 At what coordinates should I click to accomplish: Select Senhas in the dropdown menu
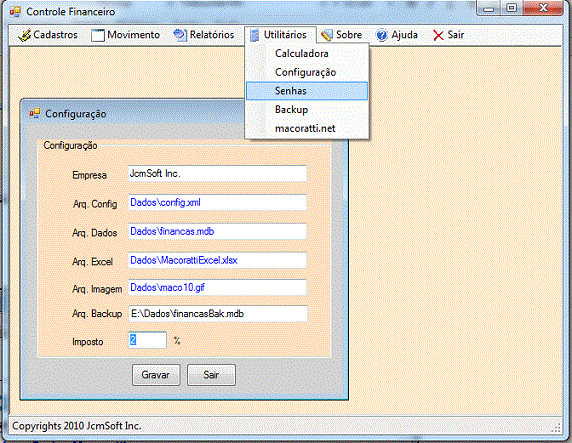[307, 91]
